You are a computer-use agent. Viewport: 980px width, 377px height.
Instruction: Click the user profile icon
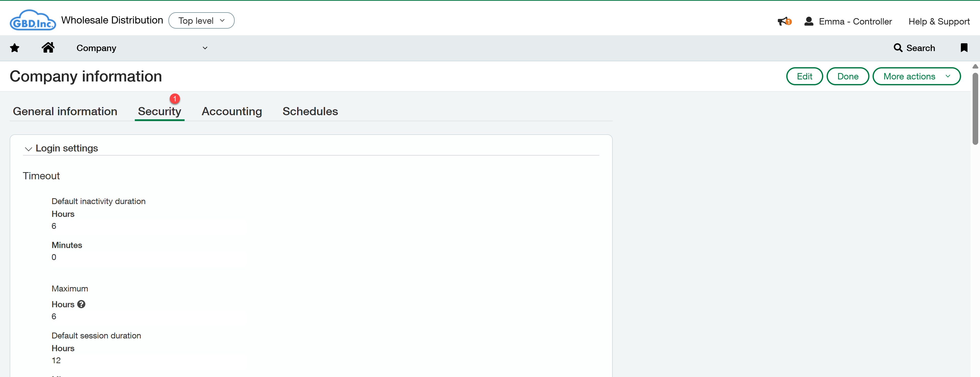coord(809,21)
